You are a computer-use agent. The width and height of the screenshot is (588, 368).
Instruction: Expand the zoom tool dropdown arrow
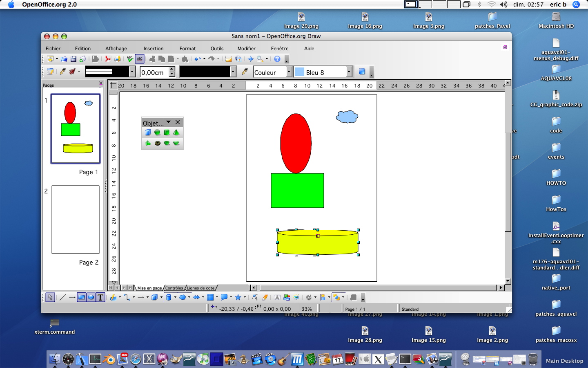[267, 59]
